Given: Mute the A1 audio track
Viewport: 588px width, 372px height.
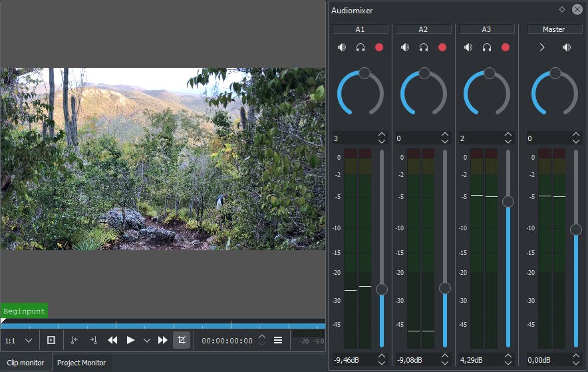Looking at the screenshot, I should click(x=341, y=47).
